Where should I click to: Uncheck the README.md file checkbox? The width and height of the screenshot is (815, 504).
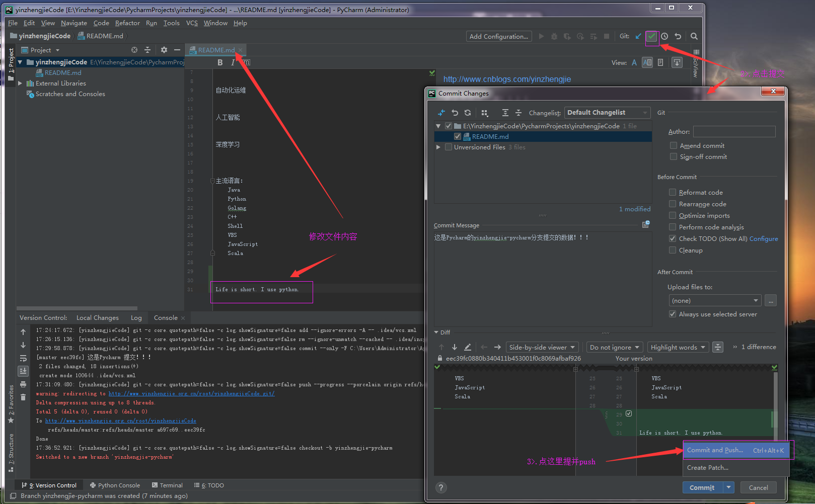(x=458, y=136)
